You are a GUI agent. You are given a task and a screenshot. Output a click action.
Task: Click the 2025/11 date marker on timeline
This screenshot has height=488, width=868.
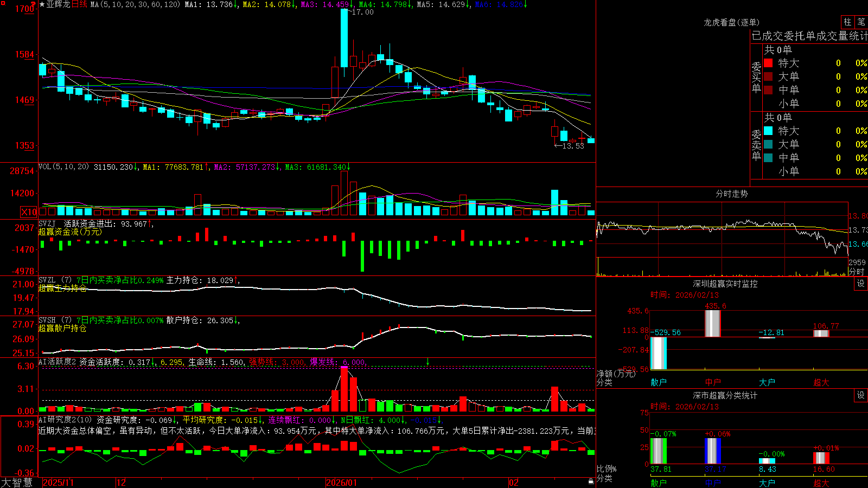[x=58, y=483]
